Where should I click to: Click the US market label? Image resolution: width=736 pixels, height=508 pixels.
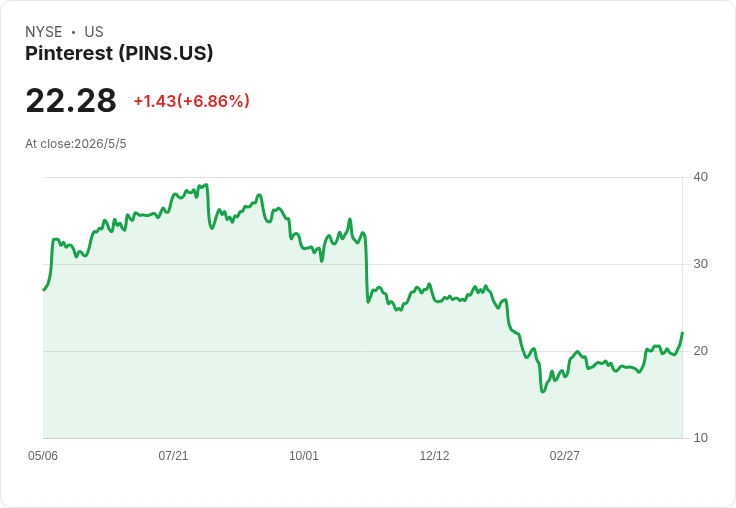tap(94, 32)
